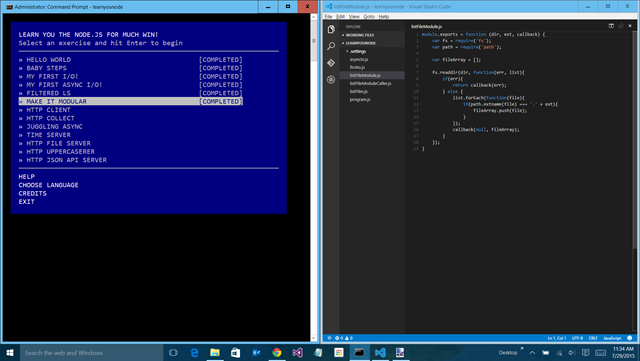Screen dimensions: 640x361
Task: Open Task View on the taskbar
Action: pos(173,352)
